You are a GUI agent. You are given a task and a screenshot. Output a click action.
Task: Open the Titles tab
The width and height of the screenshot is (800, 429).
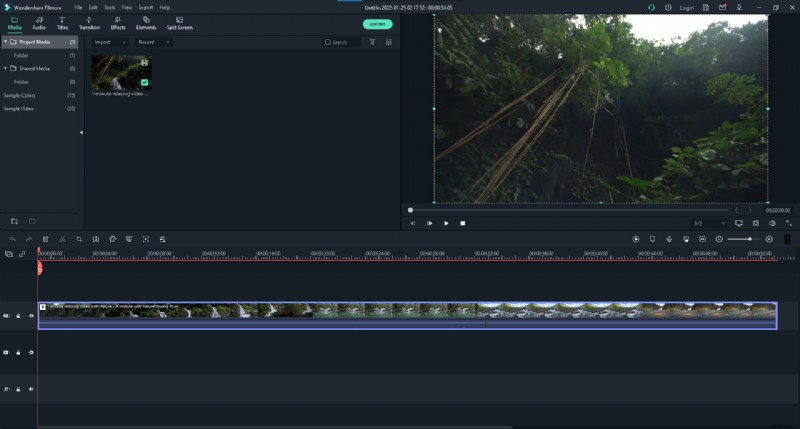(62, 22)
